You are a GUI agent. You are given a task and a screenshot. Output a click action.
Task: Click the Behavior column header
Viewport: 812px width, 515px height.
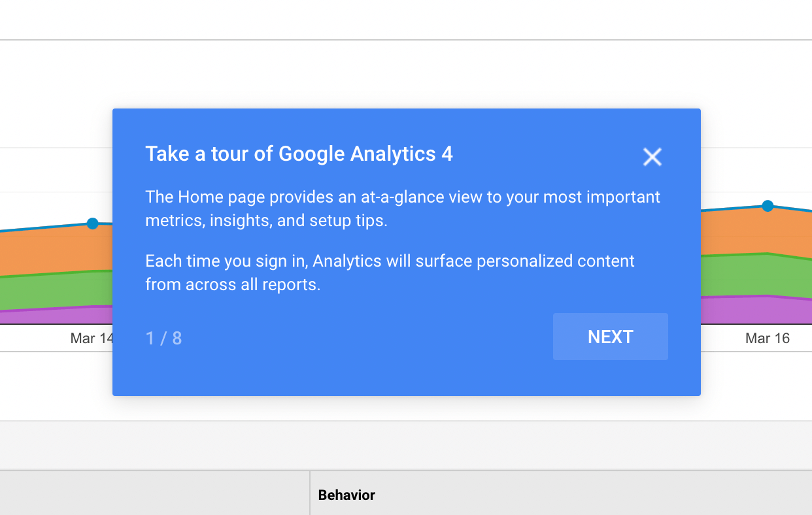[x=347, y=495]
